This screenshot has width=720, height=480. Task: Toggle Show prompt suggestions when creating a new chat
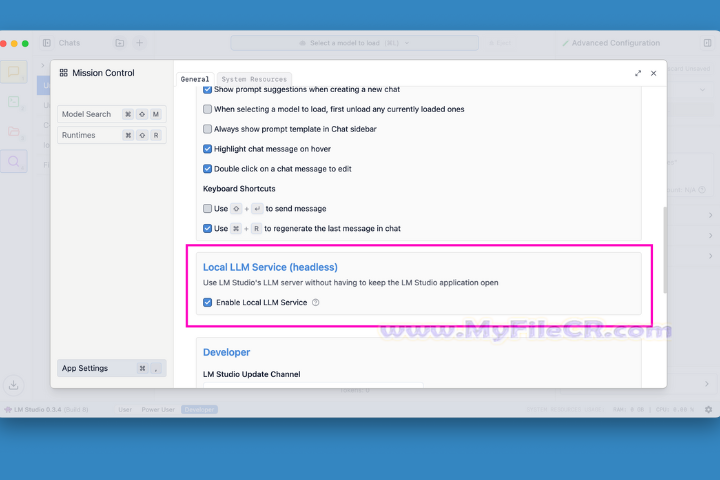click(x=208, y=89)
